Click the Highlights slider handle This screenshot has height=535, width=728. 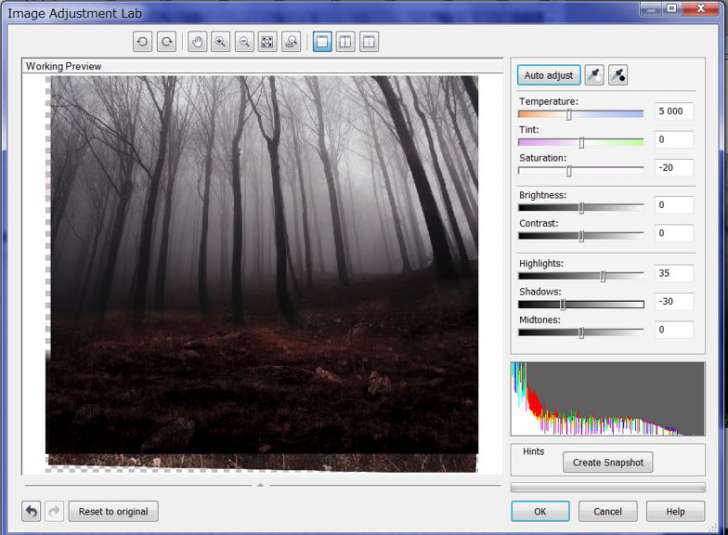point(603,277)
